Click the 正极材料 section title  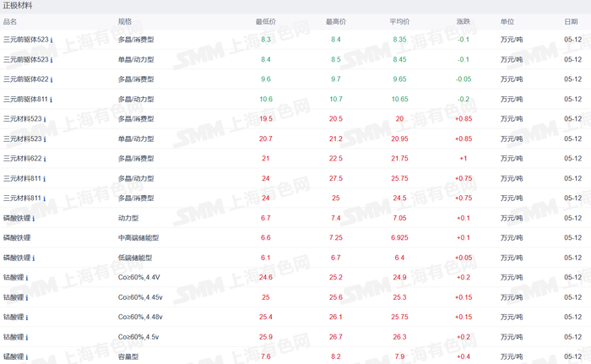(x=18, y=6)
